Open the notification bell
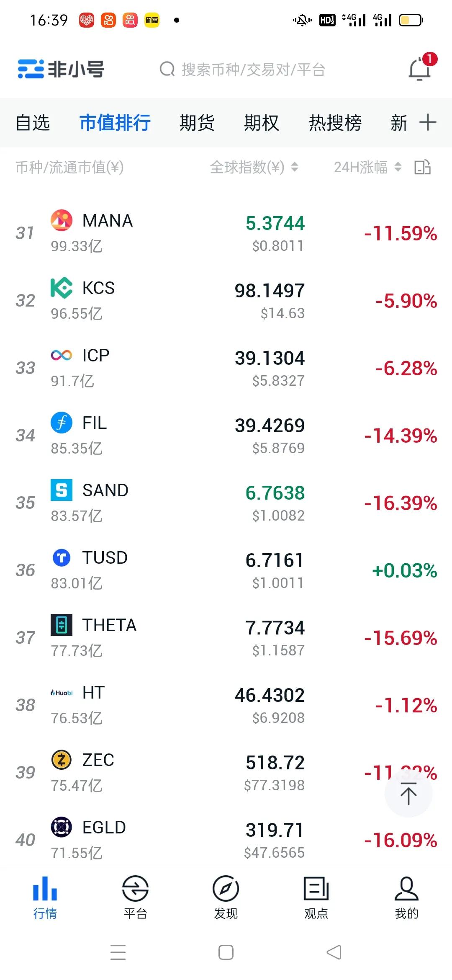 pos(420,69)
